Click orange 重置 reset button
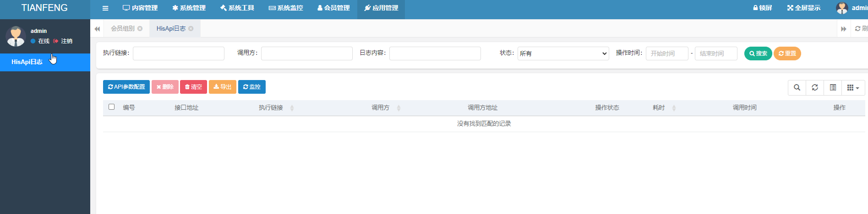The width and height of the screenshot is (868, 214). 787,53
